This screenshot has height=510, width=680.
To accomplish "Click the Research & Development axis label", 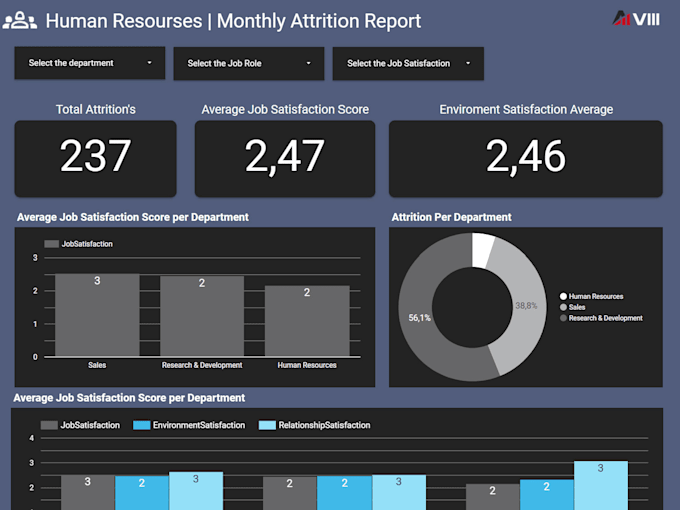I will [x=202, y=365].
